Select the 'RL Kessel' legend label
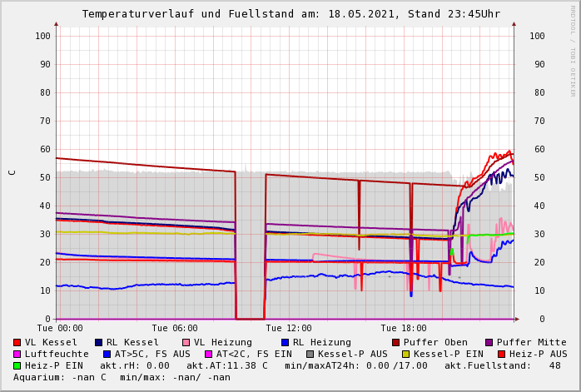Viewport: 581px width, 392px height. click(x=132, y=342)
